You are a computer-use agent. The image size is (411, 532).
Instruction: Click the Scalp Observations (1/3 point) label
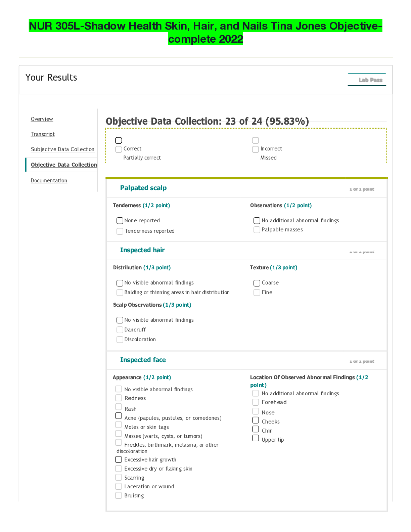click(x=152, y=305)
